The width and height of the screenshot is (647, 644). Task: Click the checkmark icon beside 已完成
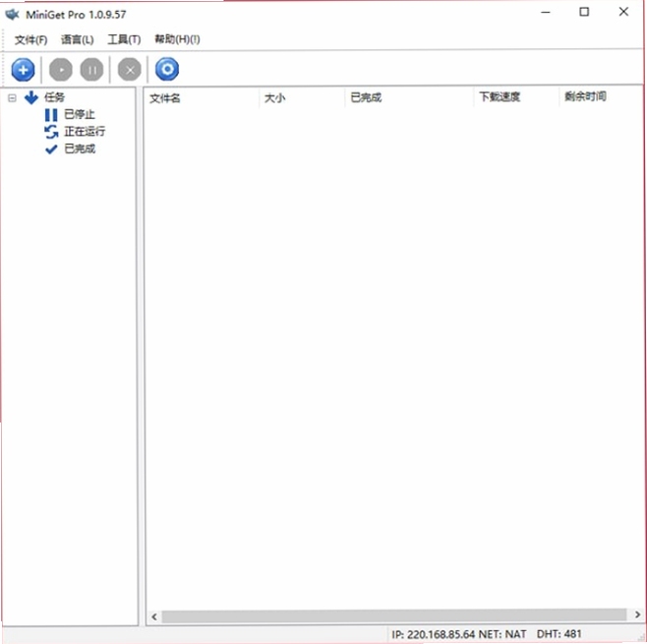(51, 149)
